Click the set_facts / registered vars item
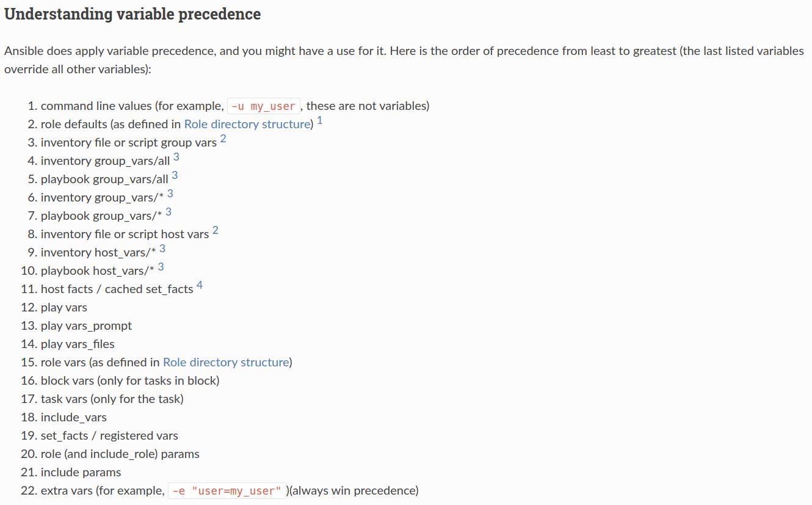Screen dimensions: 812x505 [x=109, y=435]
